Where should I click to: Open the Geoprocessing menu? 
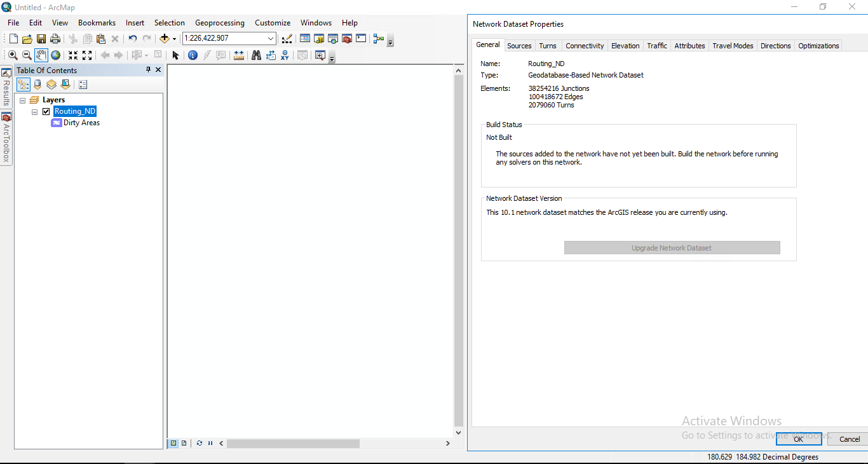point(220,23)
